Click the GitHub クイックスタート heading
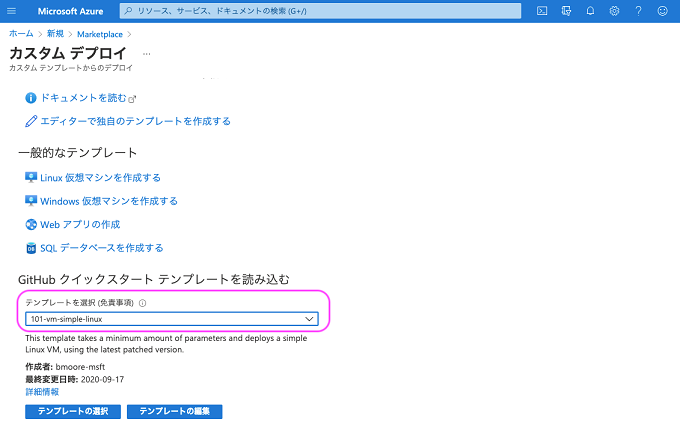The width and height of the screenshot is (680, 428). (x=154, y=279)
